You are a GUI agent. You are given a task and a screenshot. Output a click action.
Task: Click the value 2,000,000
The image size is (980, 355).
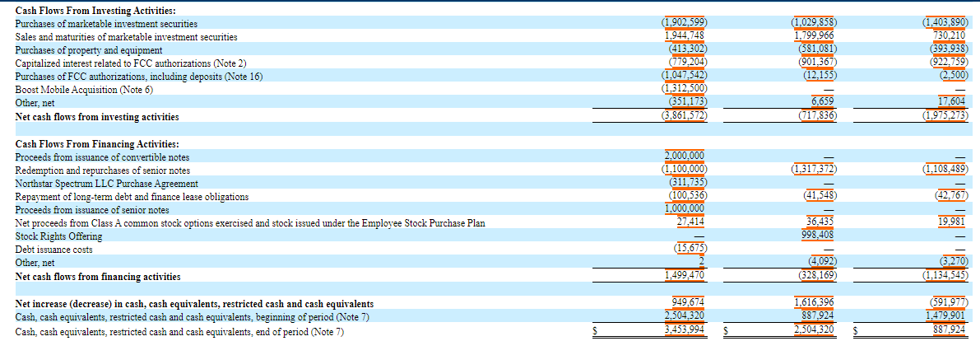[685, 157]
